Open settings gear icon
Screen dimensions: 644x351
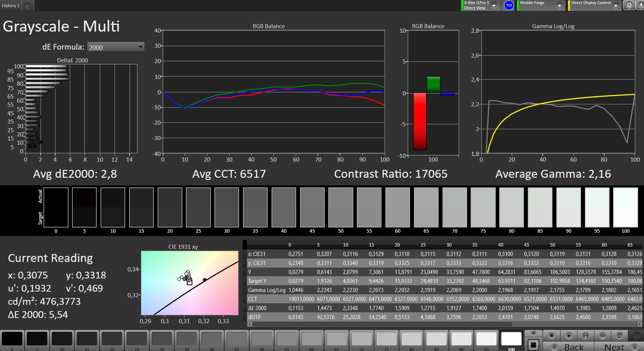[629, 5]
